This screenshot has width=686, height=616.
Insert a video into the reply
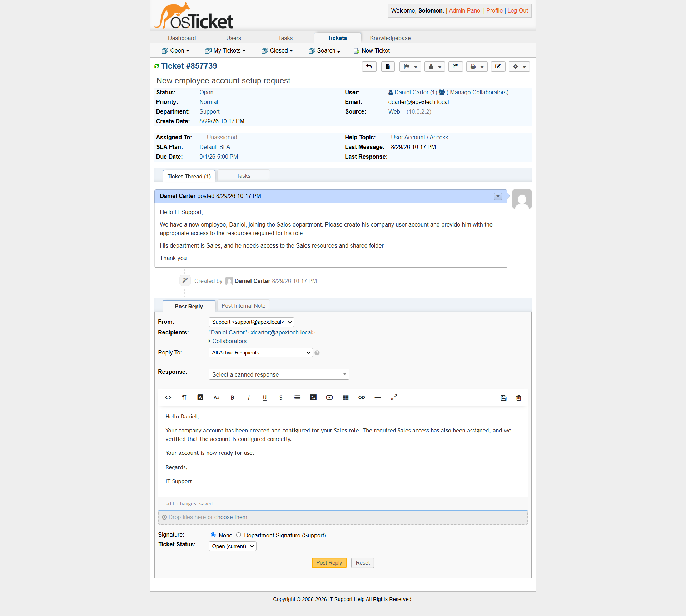point(329,397)
